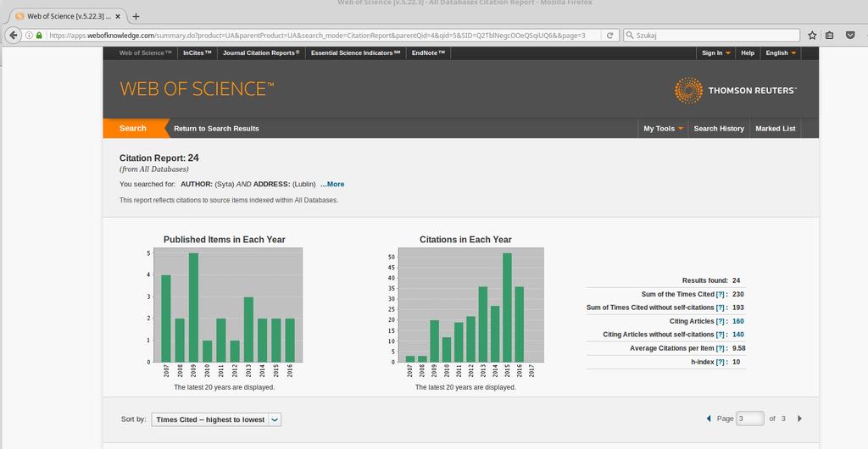Click the 2007 bar in Published Items chart
Image resolution: width=868 pixels, height=449 pixels.
(x=166, y=319)
